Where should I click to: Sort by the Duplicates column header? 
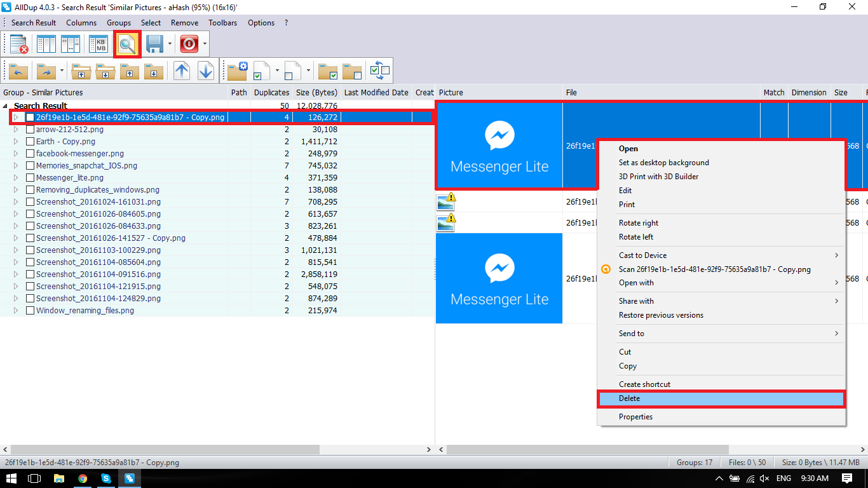pos(271,93)
